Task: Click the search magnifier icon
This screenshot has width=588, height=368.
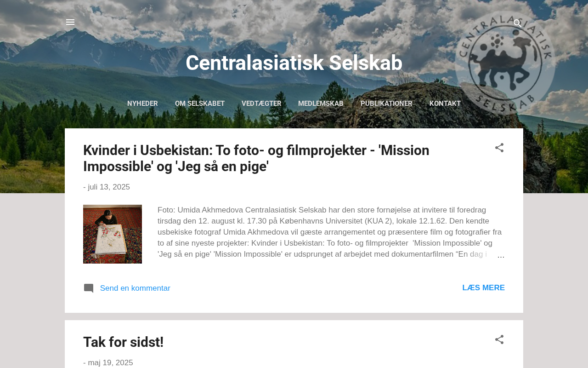Action: pyautogui.click(x=517, y=23)
